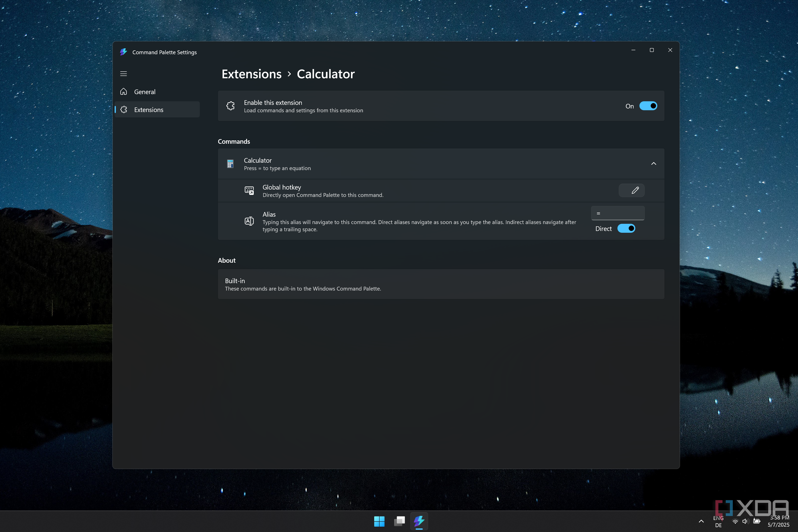Open network settings from tray Wi-Fi icon

[735, 522]
